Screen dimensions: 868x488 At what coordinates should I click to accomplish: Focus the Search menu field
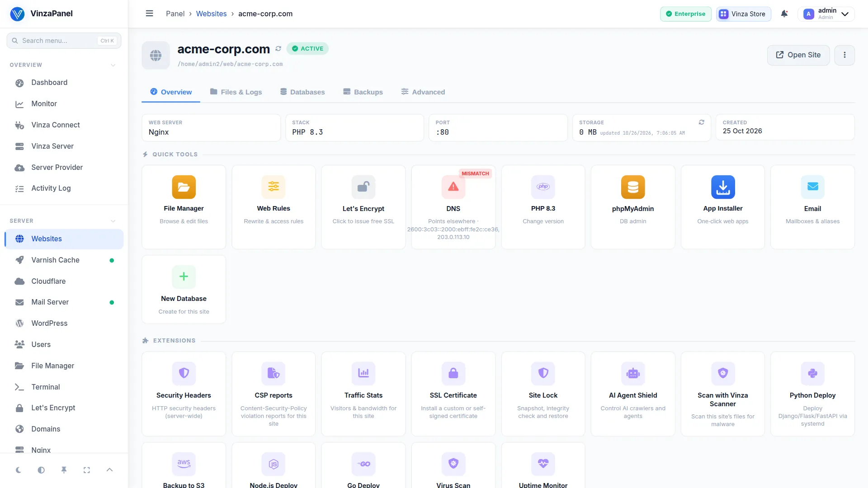coord(64,41)
